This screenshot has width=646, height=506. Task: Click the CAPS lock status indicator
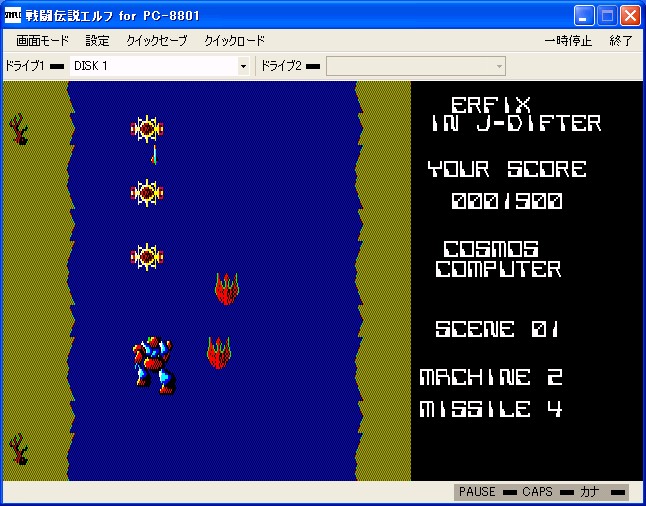tap(548, 492)
